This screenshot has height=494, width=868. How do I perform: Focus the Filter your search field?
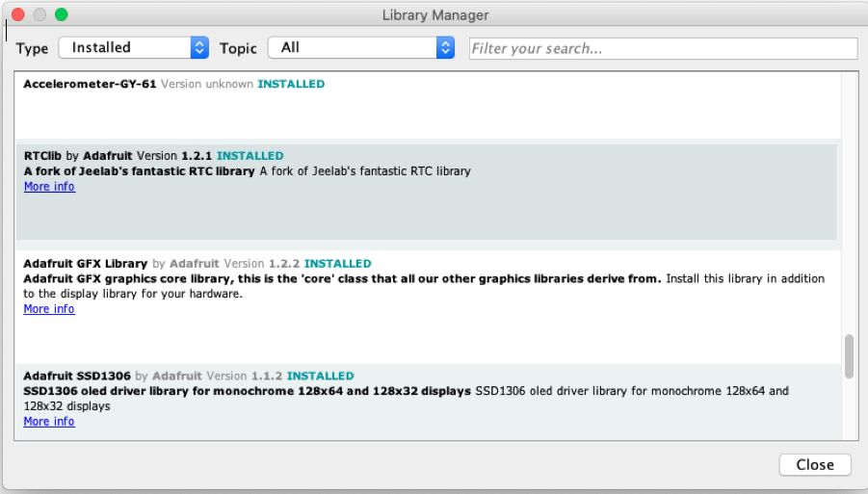tap(663, 48)
